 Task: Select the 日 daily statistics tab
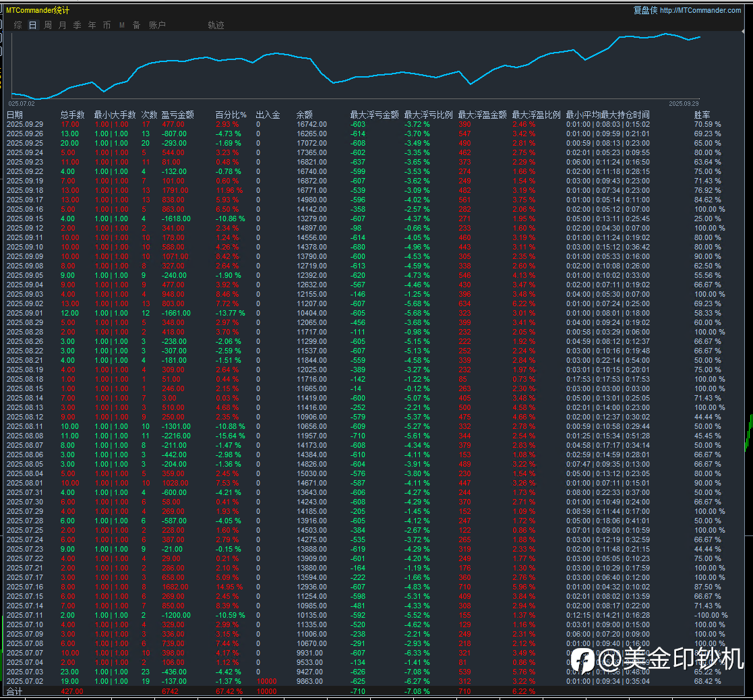(33, 25)
